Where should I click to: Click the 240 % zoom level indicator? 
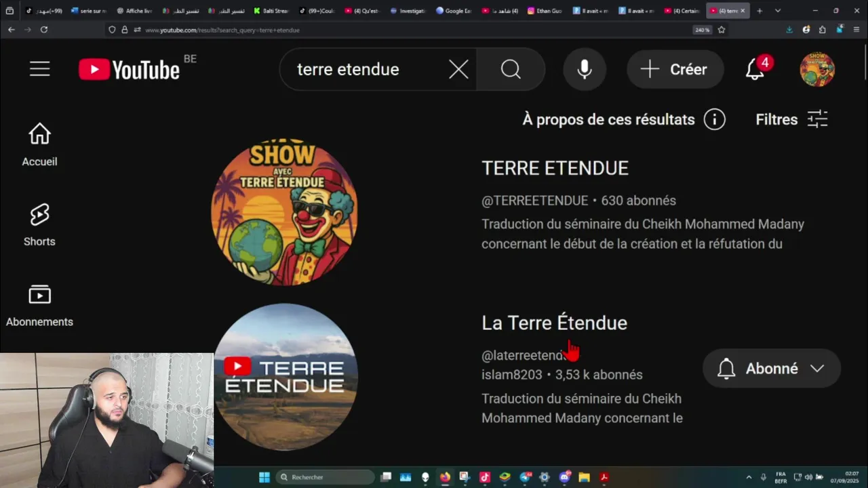[702, 30]
